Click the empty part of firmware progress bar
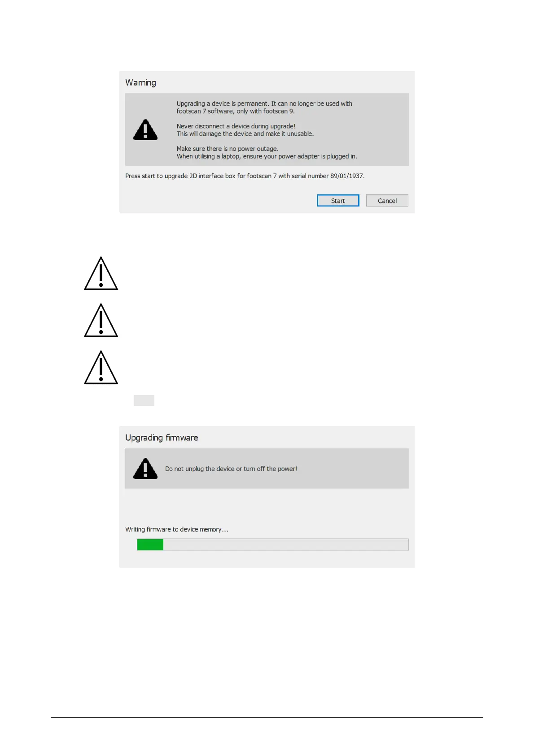Screen dimensions: 534x756 click(286, 545)
